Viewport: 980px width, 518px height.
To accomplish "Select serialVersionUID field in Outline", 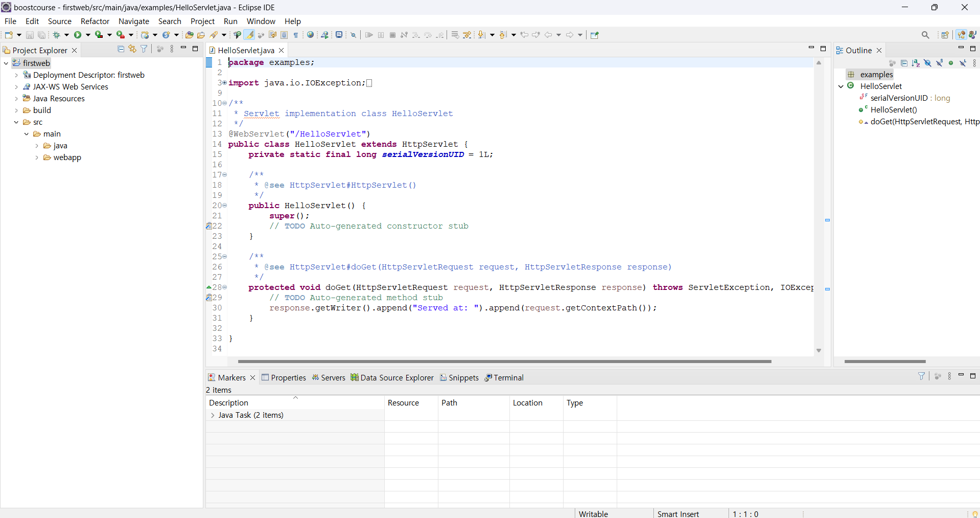I will tap(904, 98).
